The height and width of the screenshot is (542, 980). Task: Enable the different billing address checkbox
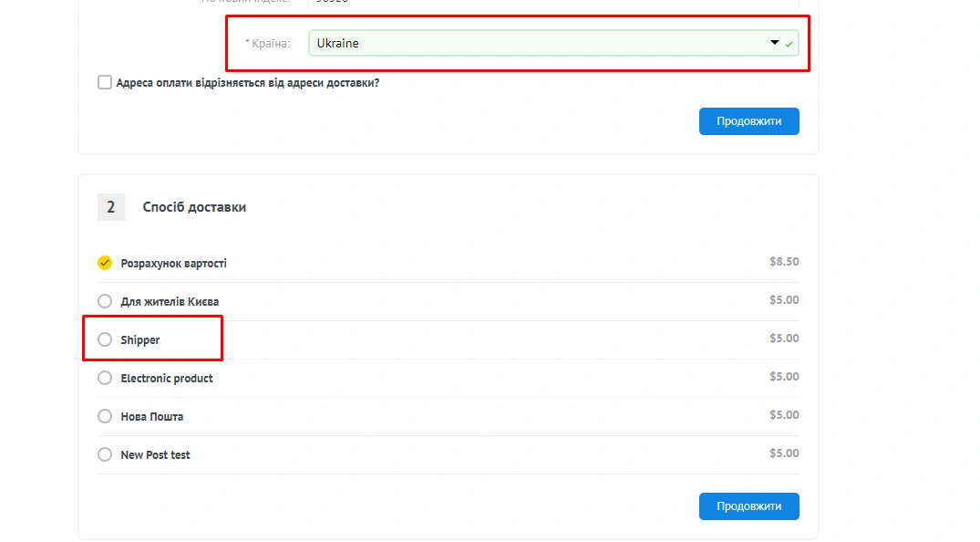105,83
